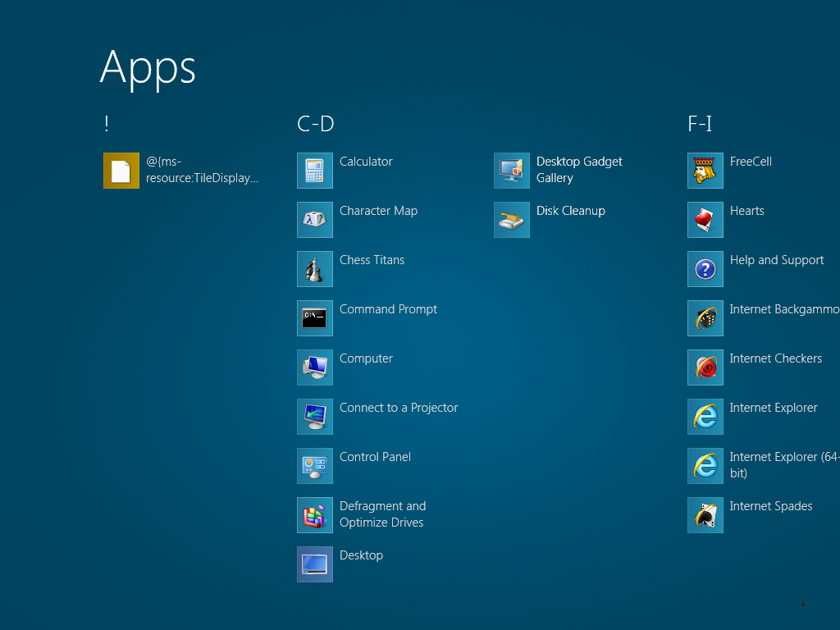Viewport: 840px width, 630px height.
Task: Open the Calculator app icon
Action: coord(314,171)
